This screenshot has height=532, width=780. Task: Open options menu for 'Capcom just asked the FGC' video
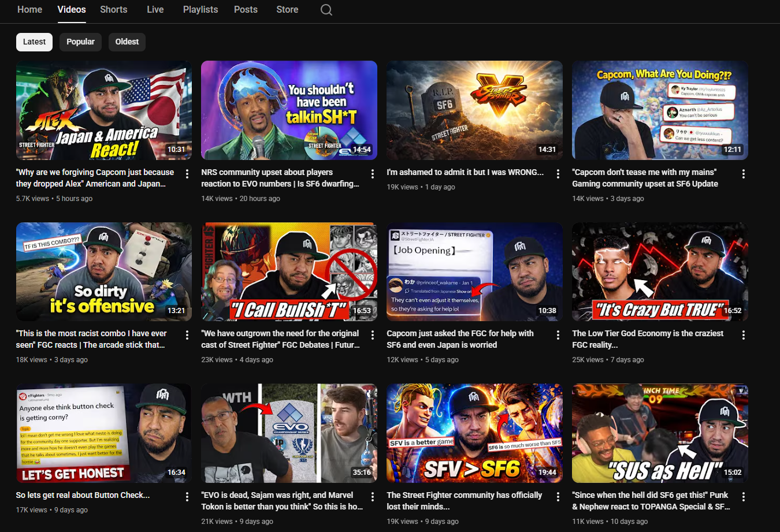coord(558,335)
